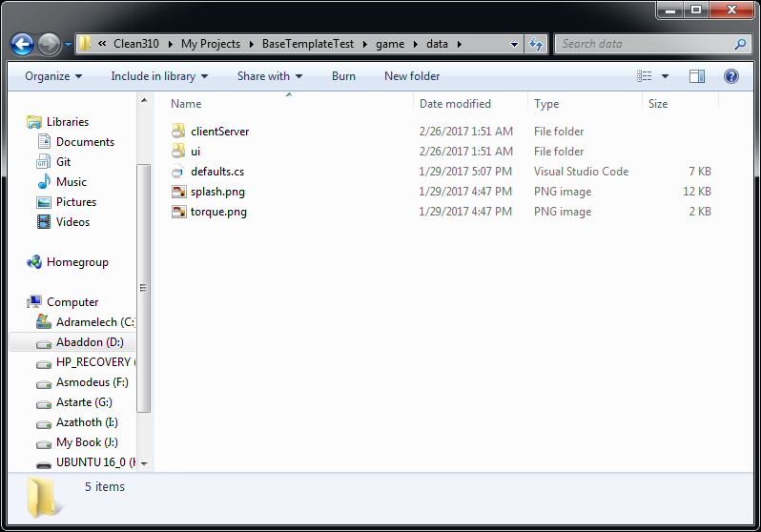
Task: Expand arrow after BaseTemplateTest breadcrumb
Action: click(x=364, y=44)
